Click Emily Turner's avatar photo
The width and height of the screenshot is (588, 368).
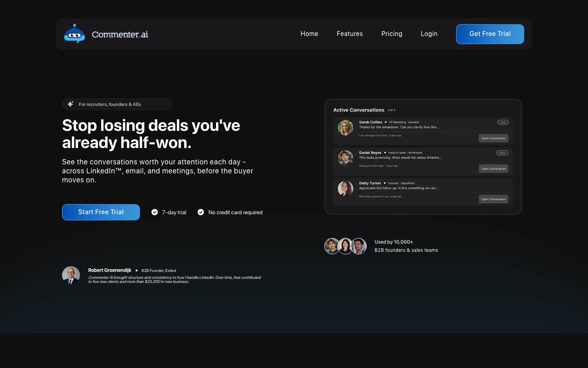coord(345,188)
